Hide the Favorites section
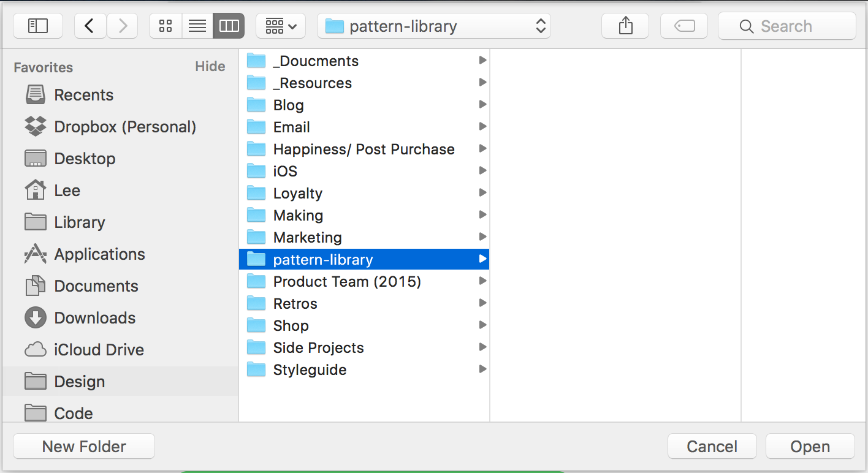Screen dimensions: 868x473 (x=210, y=66)
